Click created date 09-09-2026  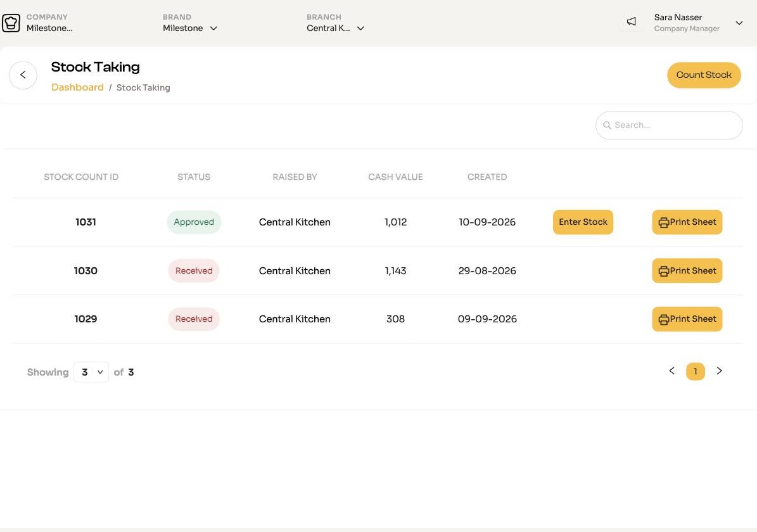click(487, 319)
